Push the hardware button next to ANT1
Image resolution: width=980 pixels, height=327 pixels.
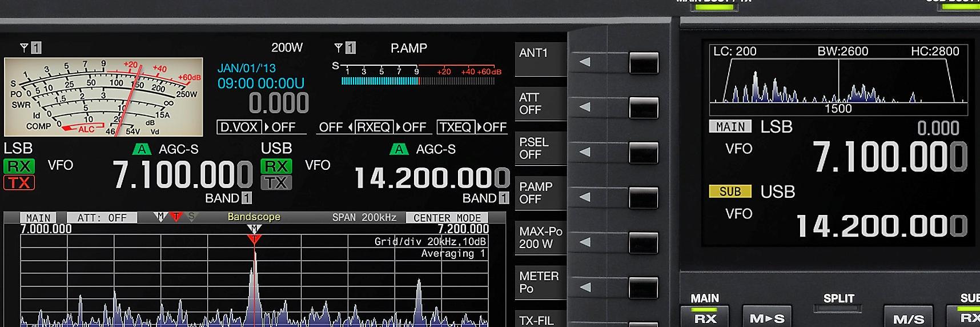644,62
